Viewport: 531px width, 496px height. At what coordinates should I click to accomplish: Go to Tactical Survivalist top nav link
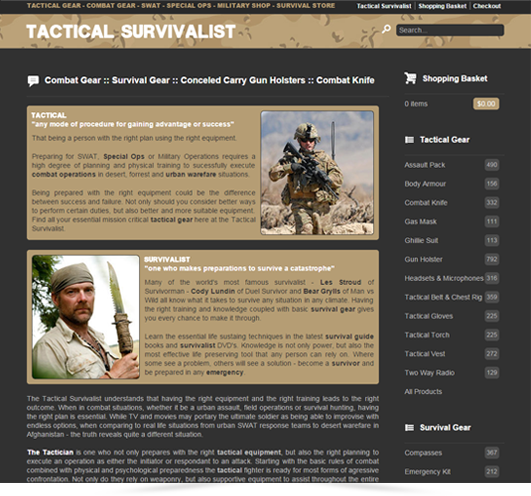point(384,6)
